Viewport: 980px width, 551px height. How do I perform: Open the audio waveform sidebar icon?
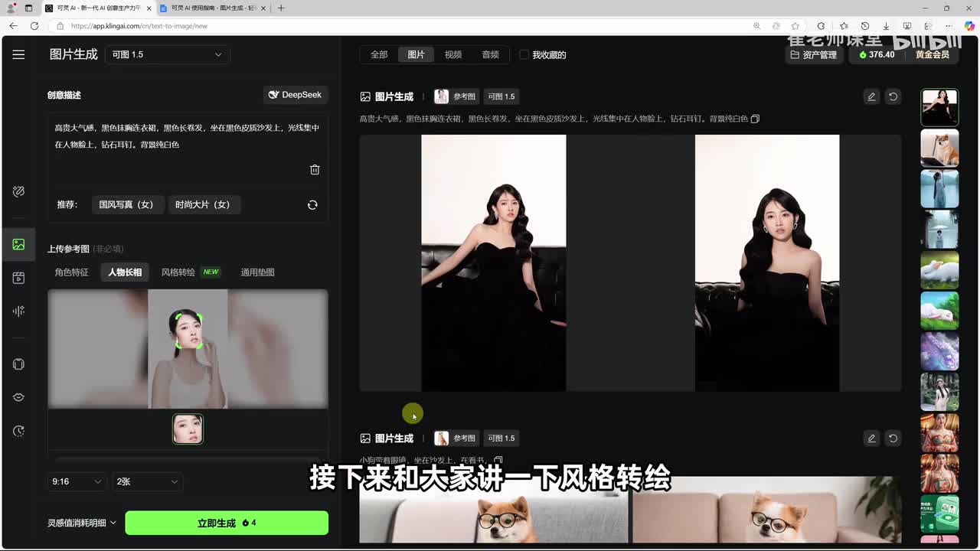click(18, 311)
